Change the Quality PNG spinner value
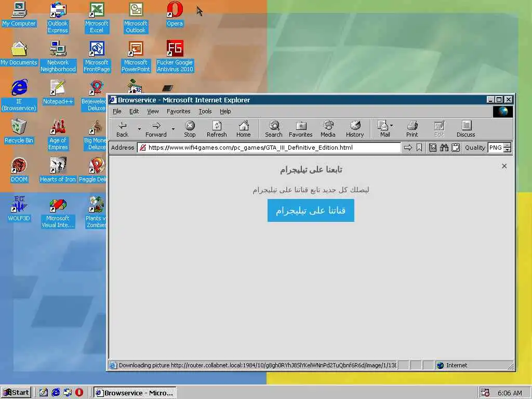 [507, 148]
